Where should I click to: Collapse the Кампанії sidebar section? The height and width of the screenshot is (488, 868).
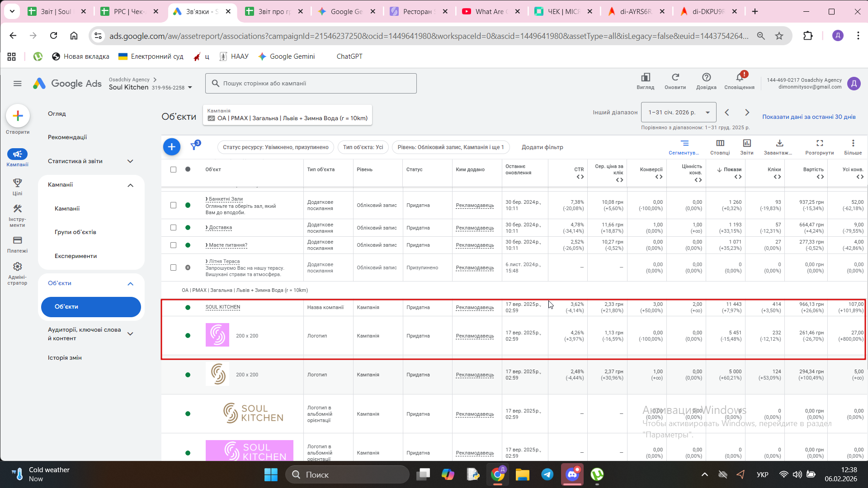pos(130,185)
